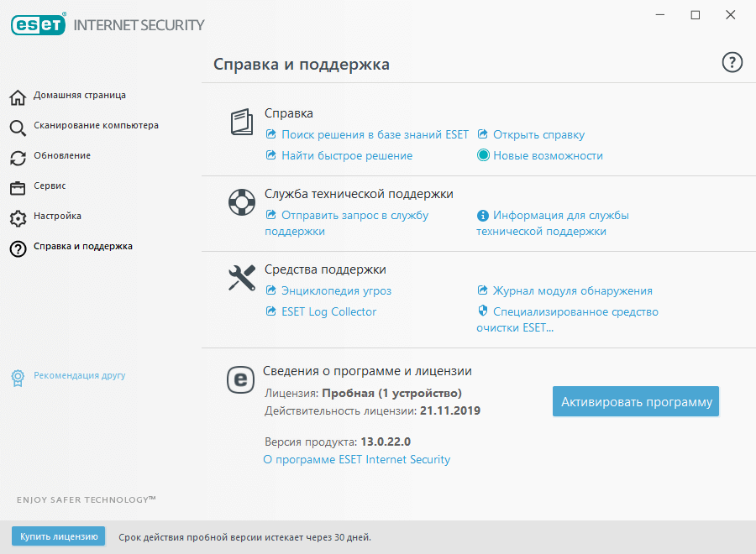Launch ESET Log Collector link
Viewport: 756px width, 554px height.
[x=328, y=311]
